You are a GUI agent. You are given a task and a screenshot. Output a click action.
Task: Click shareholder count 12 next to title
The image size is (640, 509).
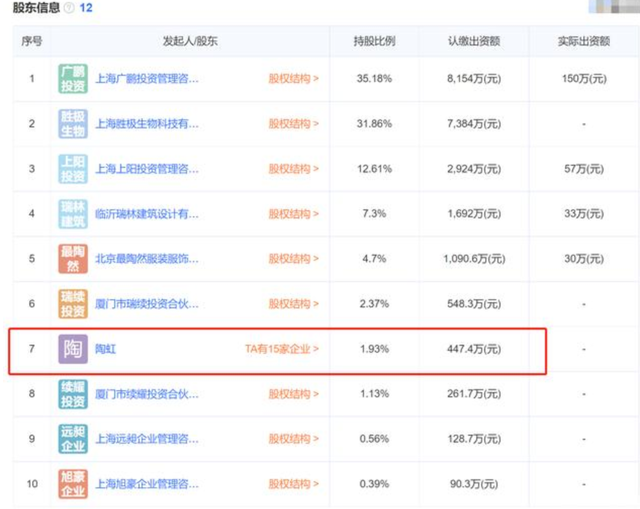(x=86, y=8)
